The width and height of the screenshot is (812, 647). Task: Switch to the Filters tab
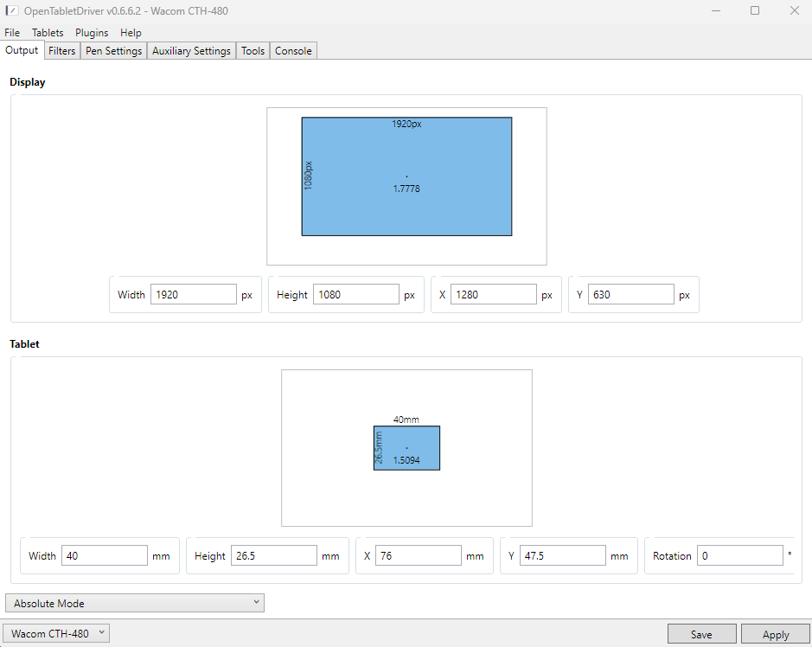click(x=62, y=51)
